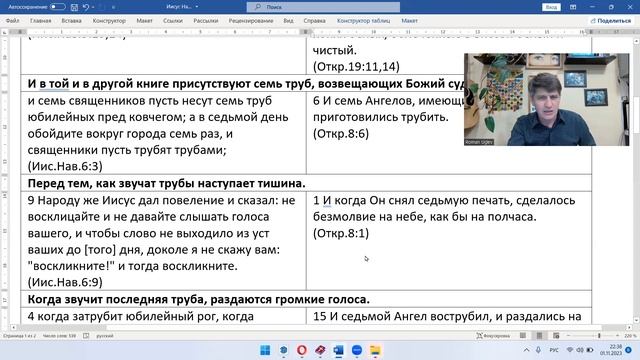This screenshot has width=640, height=360.
Task: Click the РУС input language indicator
Action: pos(554,350)
